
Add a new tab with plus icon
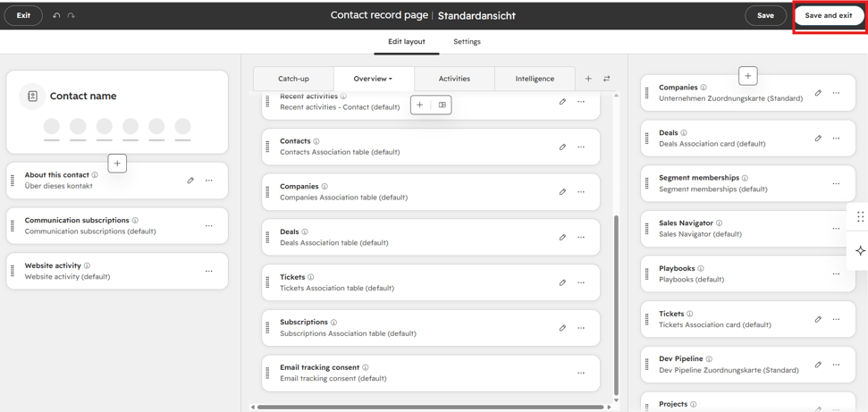[x=588, y=79]
